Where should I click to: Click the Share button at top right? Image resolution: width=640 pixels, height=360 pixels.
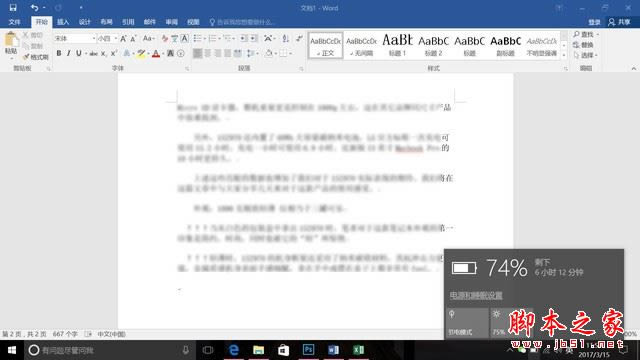tap(619, 22)
